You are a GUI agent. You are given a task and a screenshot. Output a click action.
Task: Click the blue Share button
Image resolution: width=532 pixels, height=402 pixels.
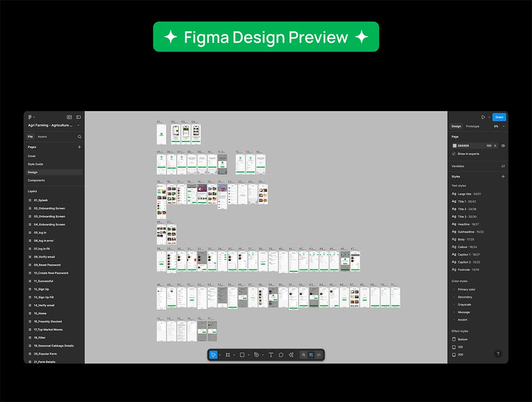click(x=499, y=117)
